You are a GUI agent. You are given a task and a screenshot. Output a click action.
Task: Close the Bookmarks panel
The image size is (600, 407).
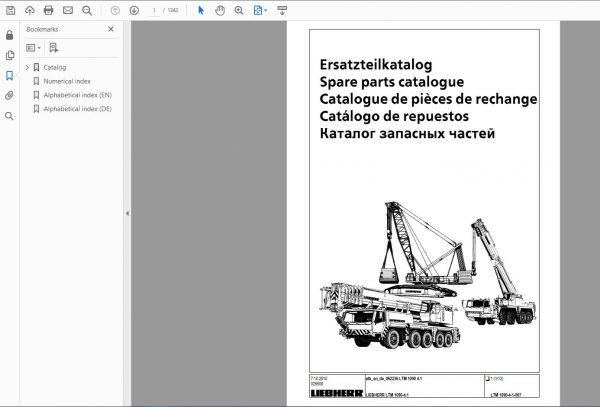click(111, 29)
